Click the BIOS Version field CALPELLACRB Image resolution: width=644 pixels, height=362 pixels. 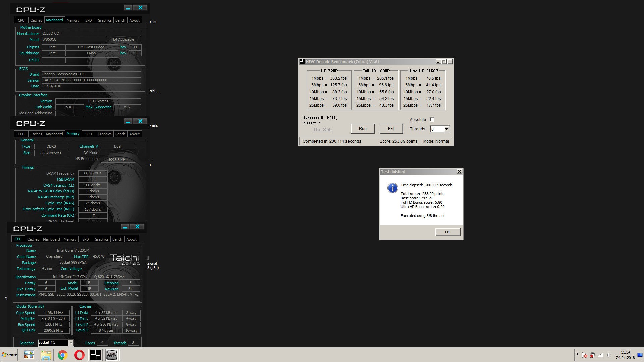click(x=91, y=80)
